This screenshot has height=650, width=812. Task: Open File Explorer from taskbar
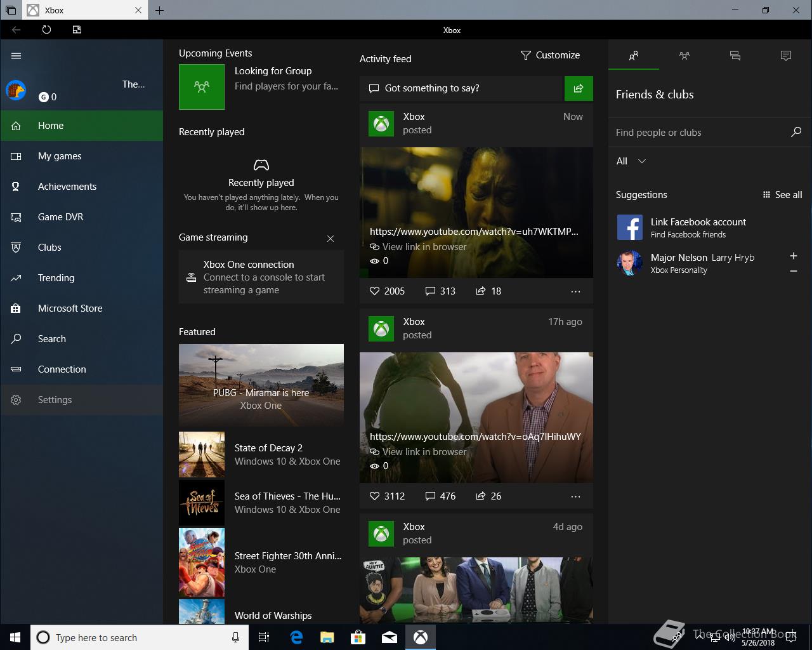click(x=327, y=637)
